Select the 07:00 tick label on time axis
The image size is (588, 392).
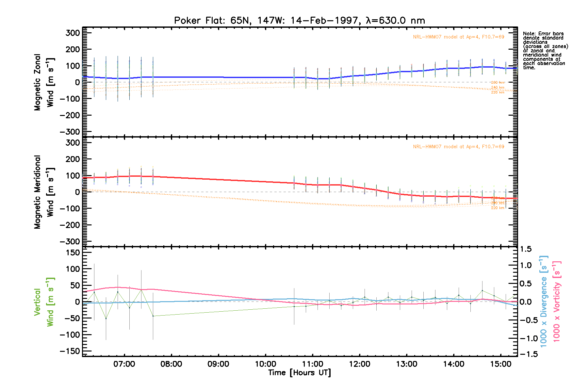(x=124, y=364)
